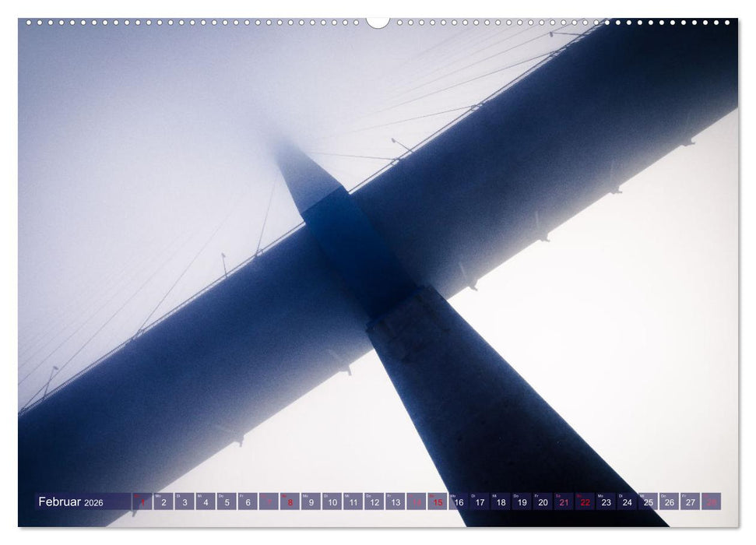Select red Sunday date 8
Viewport: 756px width, 545px height.
point(290,502)
